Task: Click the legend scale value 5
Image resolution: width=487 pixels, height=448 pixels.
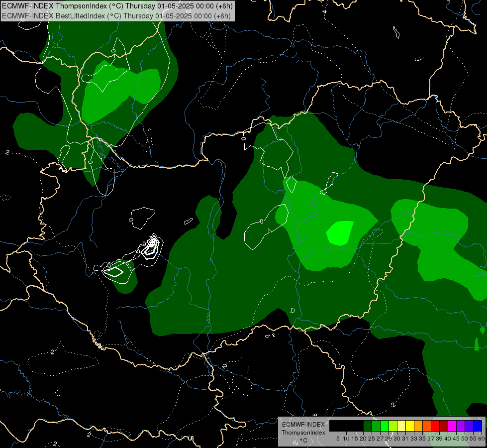Action: (x=338, y=439)
